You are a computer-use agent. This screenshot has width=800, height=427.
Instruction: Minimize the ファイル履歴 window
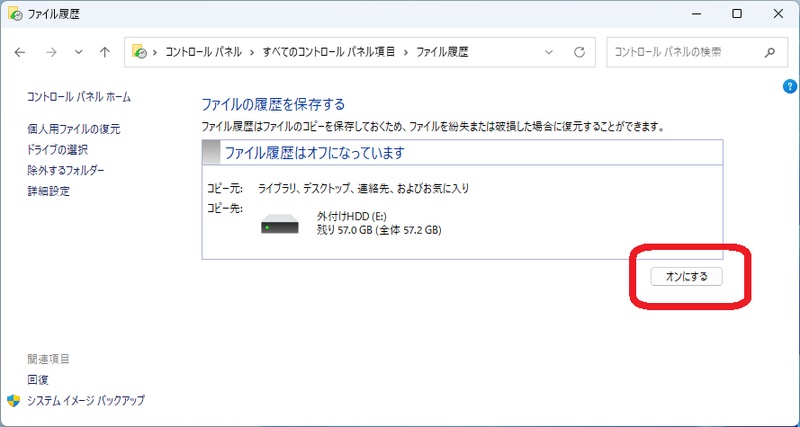tap(696, 14)
